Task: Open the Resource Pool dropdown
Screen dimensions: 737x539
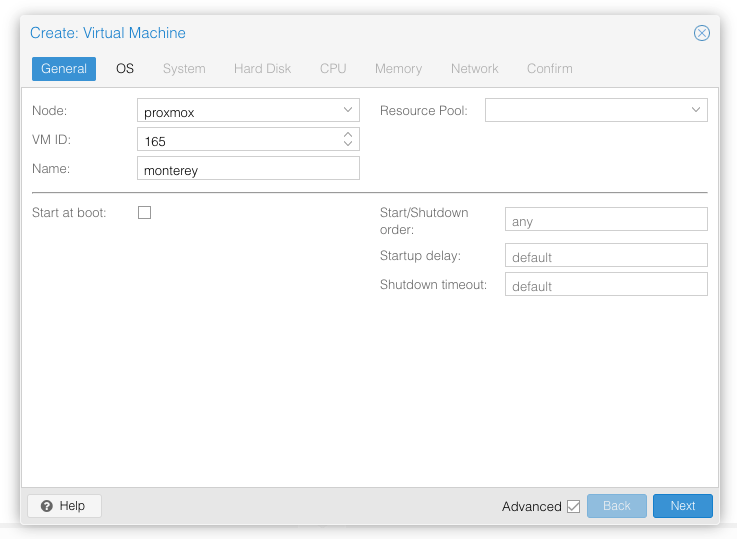Action: click(x=596, y=110)
